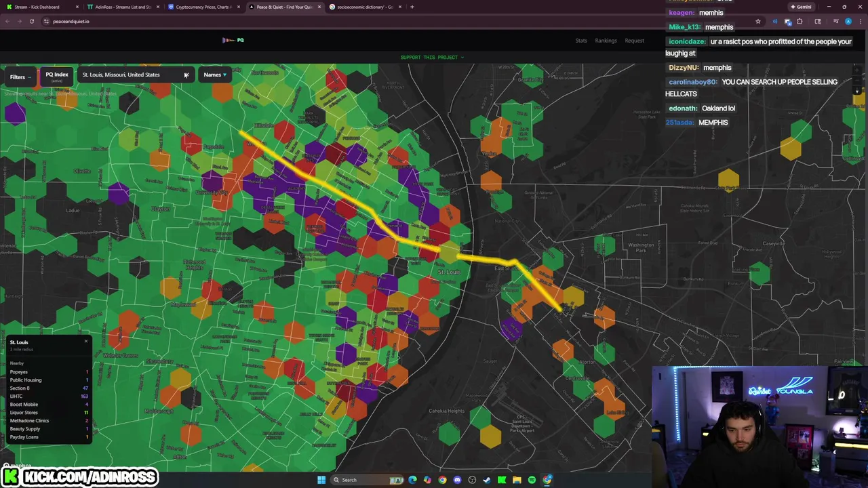Open Chrome's three-dot menu
Image resolution: width=868 pixels, height=488 pixels.
(860, 21)
